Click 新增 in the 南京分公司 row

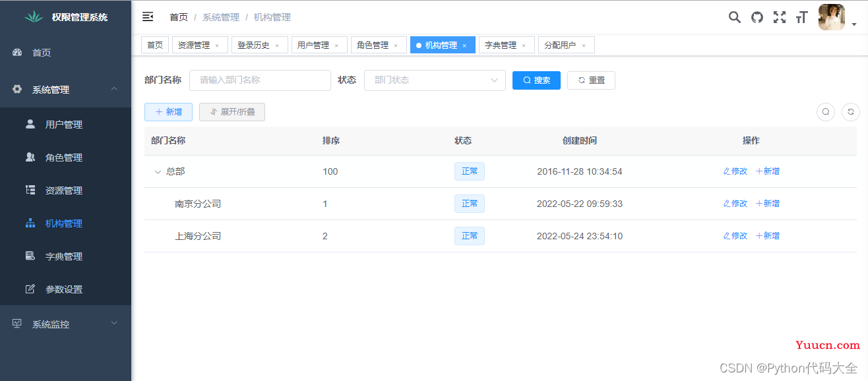(768, 204)
